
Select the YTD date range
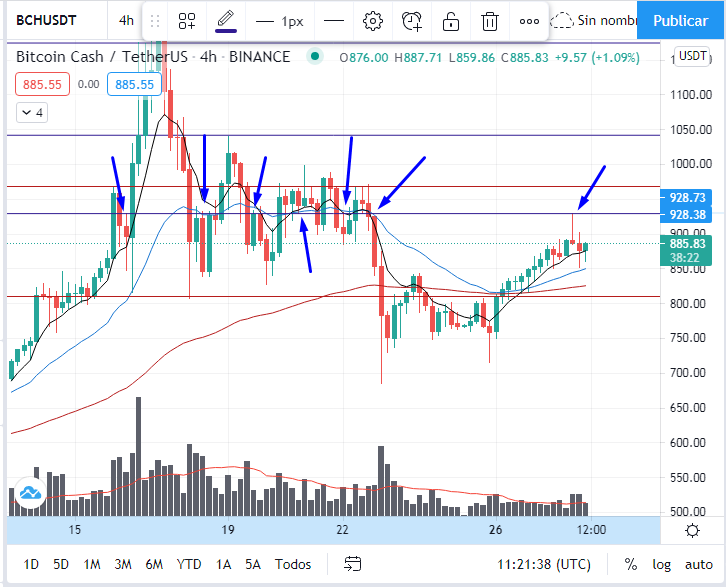point(189,564)
